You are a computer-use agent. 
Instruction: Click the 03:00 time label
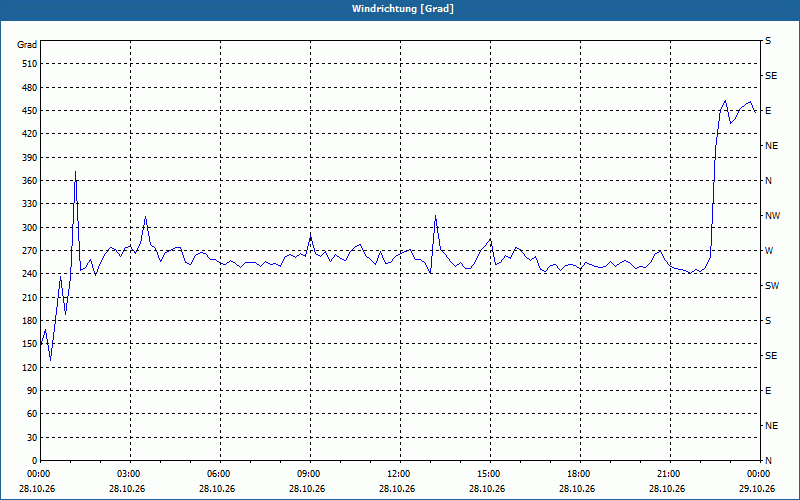[128, 474]
